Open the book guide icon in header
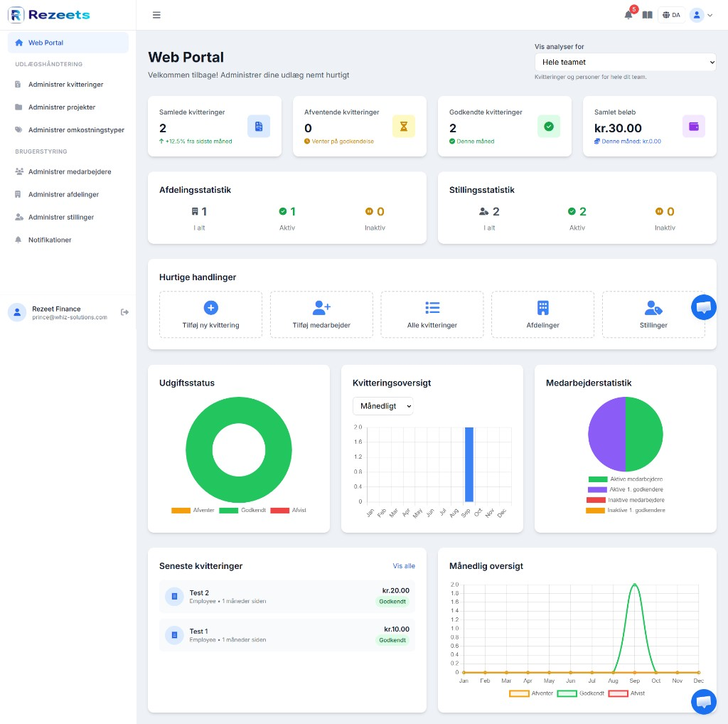This screenshot has height=724, width=728. (x=647, y=15)
